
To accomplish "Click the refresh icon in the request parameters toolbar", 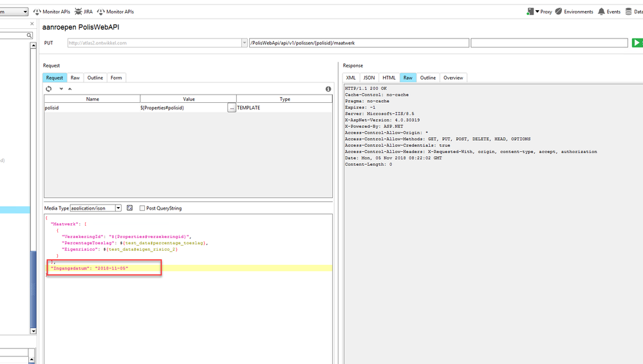I will point(49,89).
